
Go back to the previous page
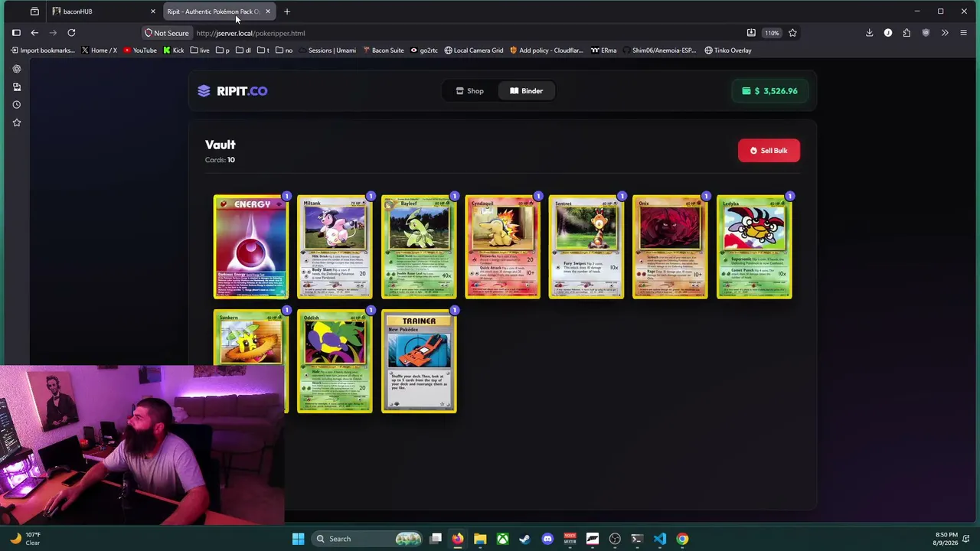tap(34, 33)
